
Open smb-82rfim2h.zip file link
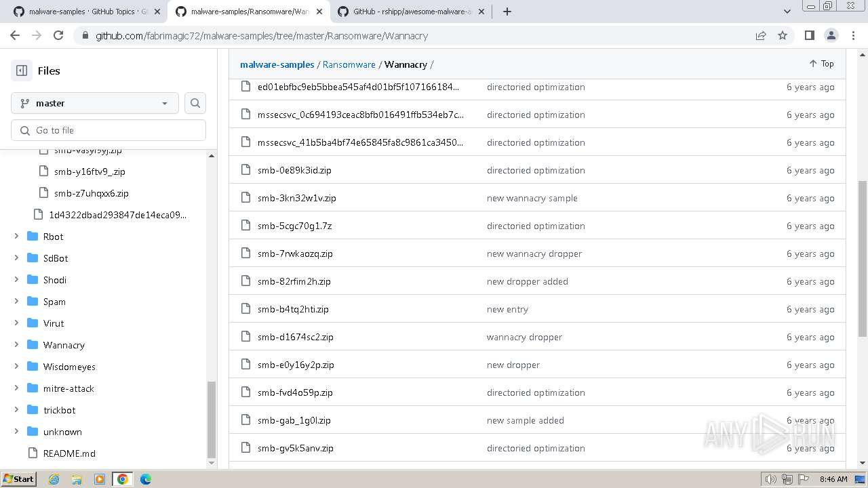click(x=294, y=281)
